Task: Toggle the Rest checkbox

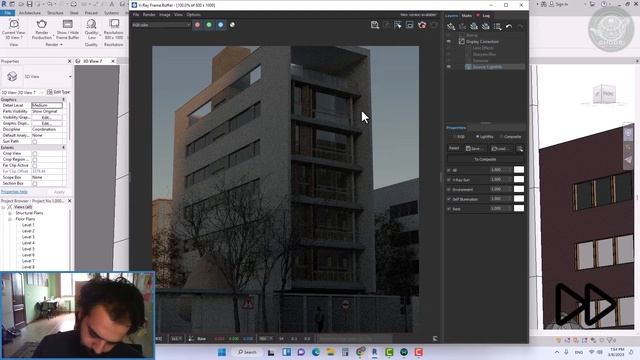Action: pyautogui.click(x=449, y=209)
